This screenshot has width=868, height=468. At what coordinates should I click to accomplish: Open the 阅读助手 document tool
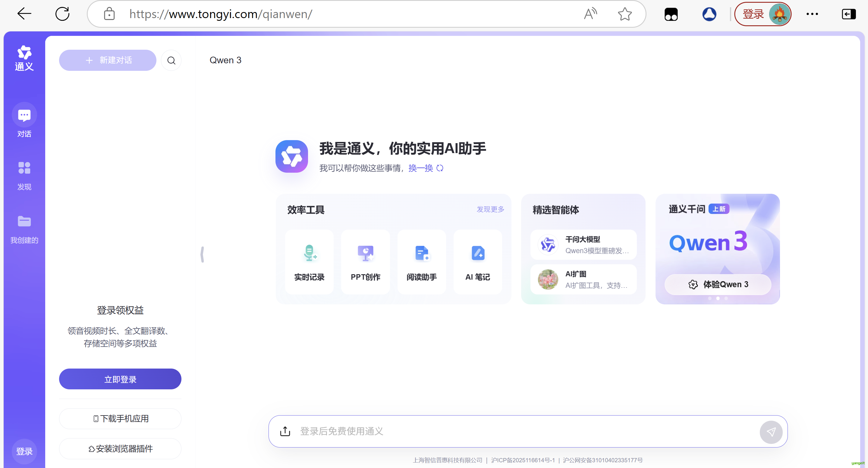click(x=422, y=262)
